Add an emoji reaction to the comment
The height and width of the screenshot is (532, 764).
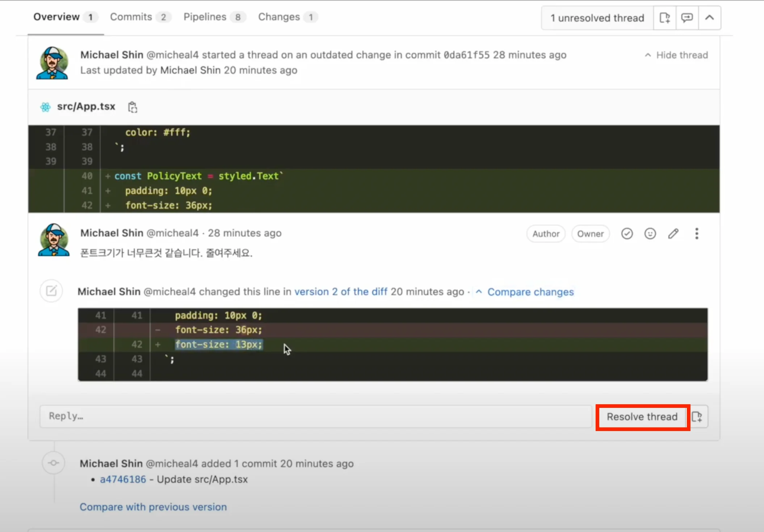pos(650,234)
